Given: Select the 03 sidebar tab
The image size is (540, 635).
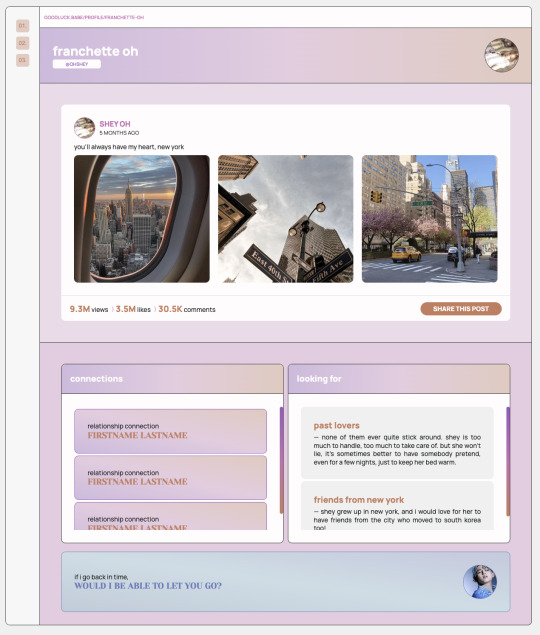Looking at the screenshot, I should (23, 60).
